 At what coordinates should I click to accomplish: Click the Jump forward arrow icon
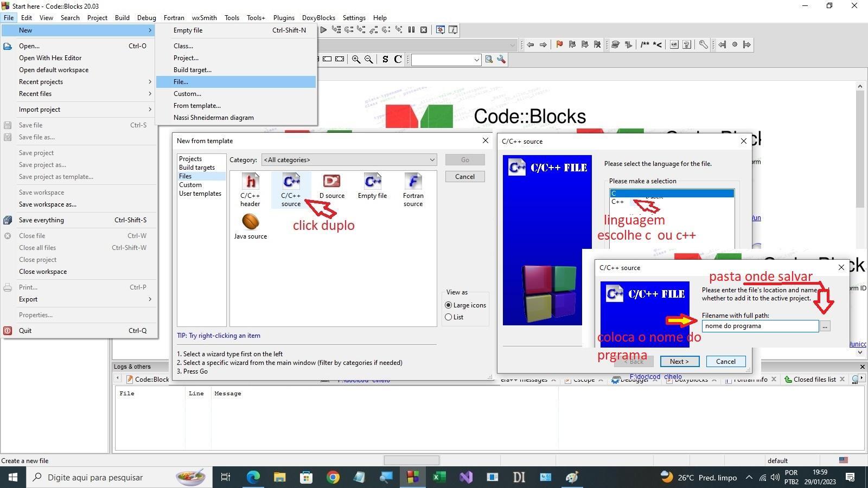point(543,44)
